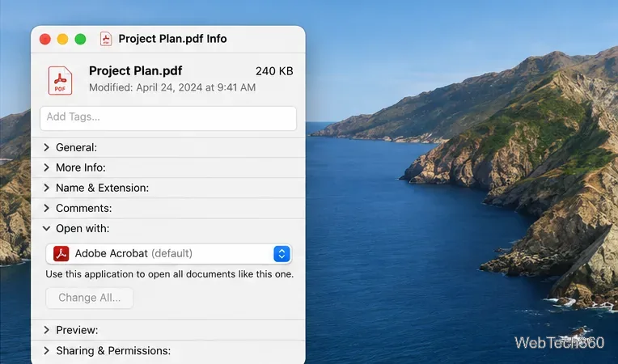Click the Change All... button
Viewport: 618px width, 364px height.
(x=90, y=298)
